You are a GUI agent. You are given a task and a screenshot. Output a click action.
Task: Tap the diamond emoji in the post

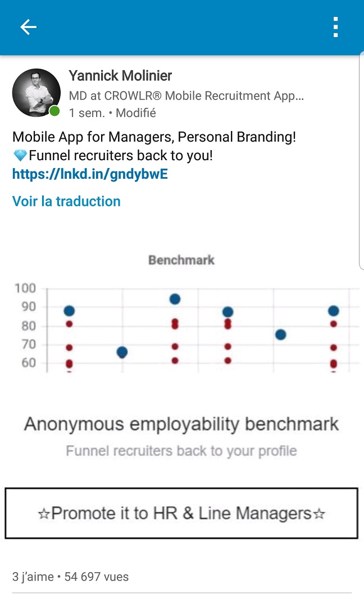pyautogui.click(x=20, y=155)
